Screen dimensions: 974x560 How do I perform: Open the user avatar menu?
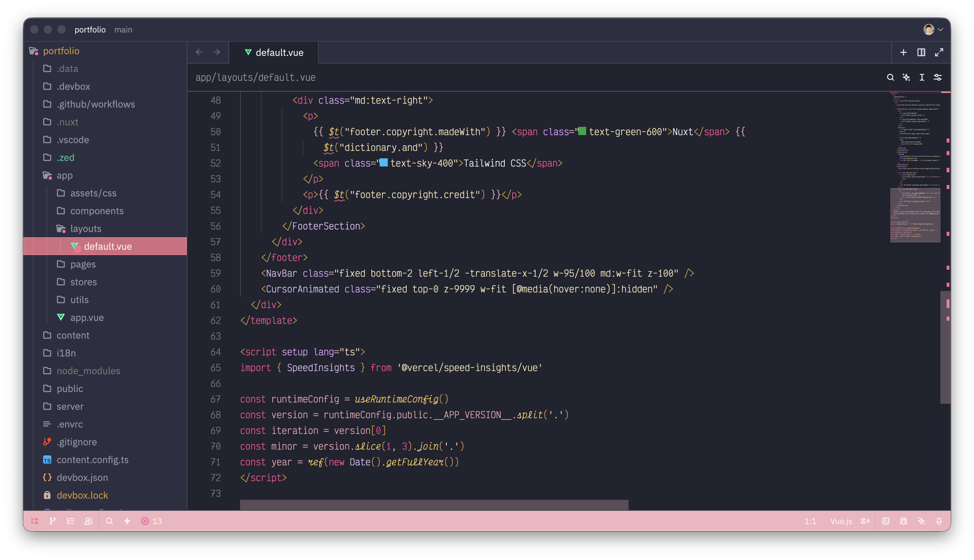point(933,29)
